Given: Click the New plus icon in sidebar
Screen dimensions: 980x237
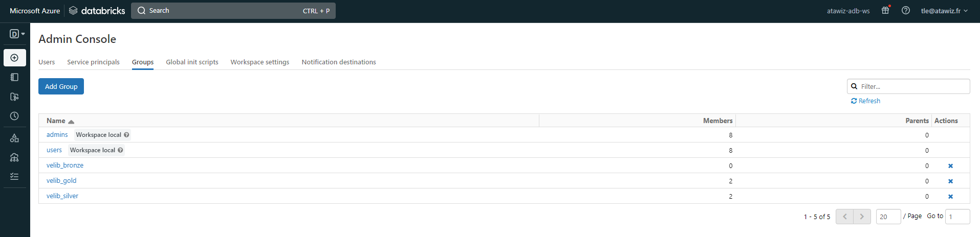Looking at the screenshot, I should [14, 58].
